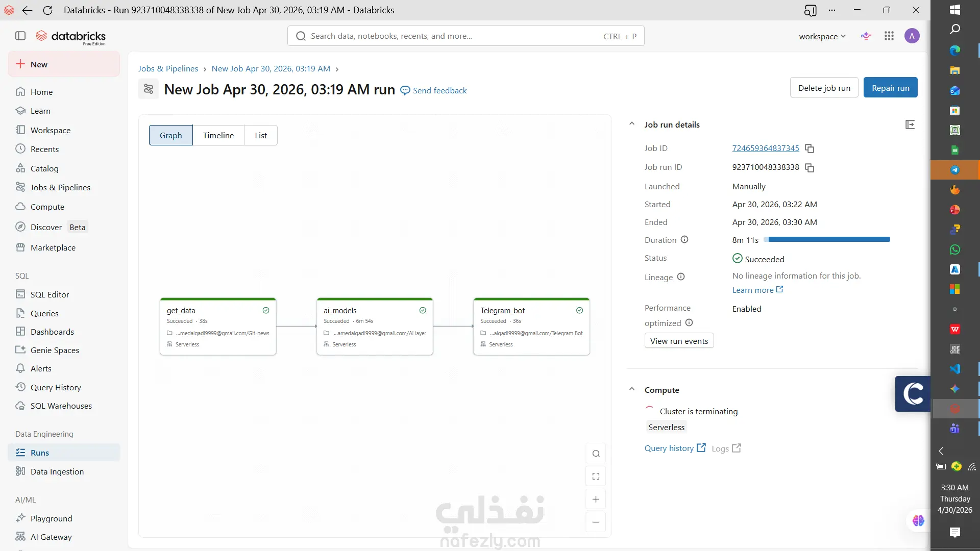Open Query History in the sidebar
Screen dimensions: 980x551
click(64, 387)
